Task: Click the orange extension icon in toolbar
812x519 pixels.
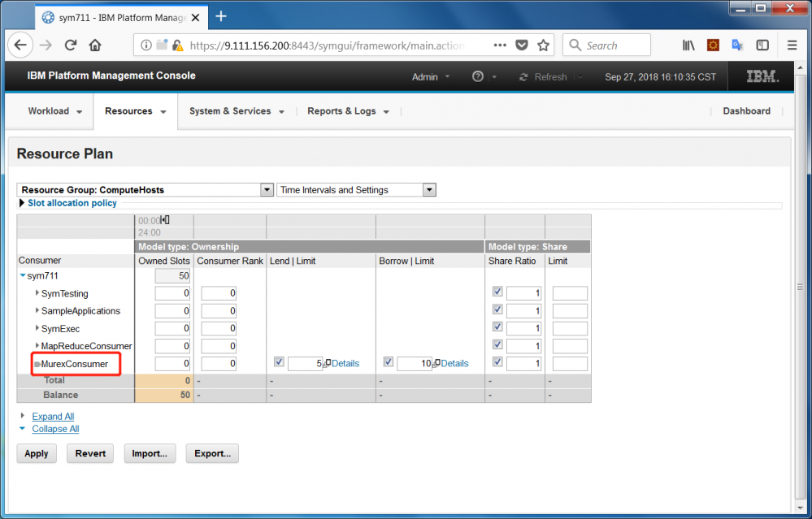Action: coord(713,45)
